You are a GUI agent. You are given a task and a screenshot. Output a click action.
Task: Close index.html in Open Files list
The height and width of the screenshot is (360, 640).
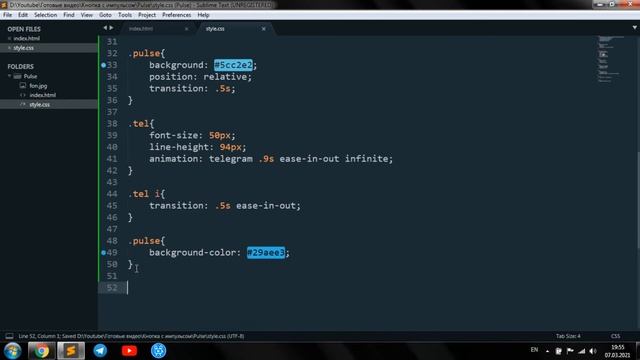coord(9,38)
